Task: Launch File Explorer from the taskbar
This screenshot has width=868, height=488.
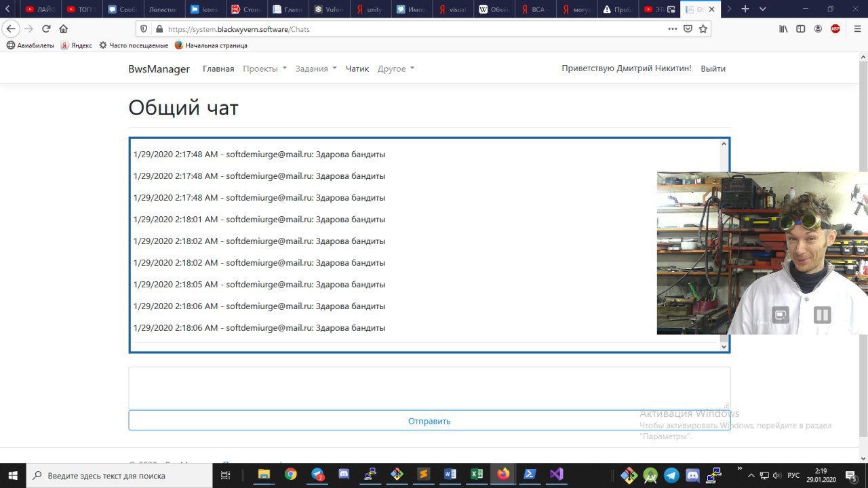Action: pos(264,475)
